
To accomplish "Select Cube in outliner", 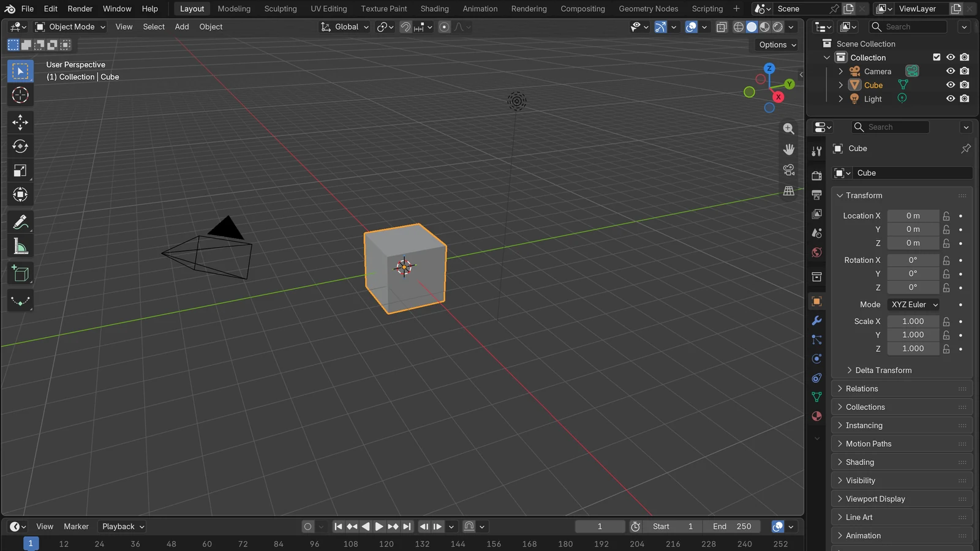I will pyautogui.click(x=873, y=85).
